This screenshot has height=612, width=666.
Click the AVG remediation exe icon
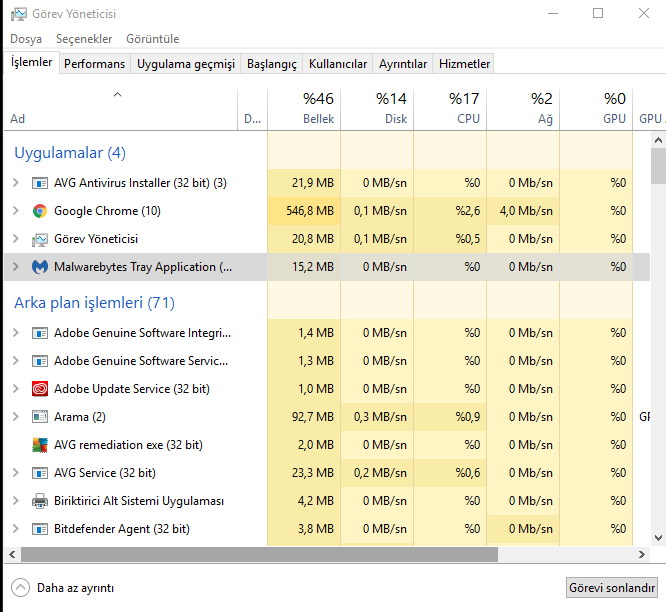[x=40, y=445]
